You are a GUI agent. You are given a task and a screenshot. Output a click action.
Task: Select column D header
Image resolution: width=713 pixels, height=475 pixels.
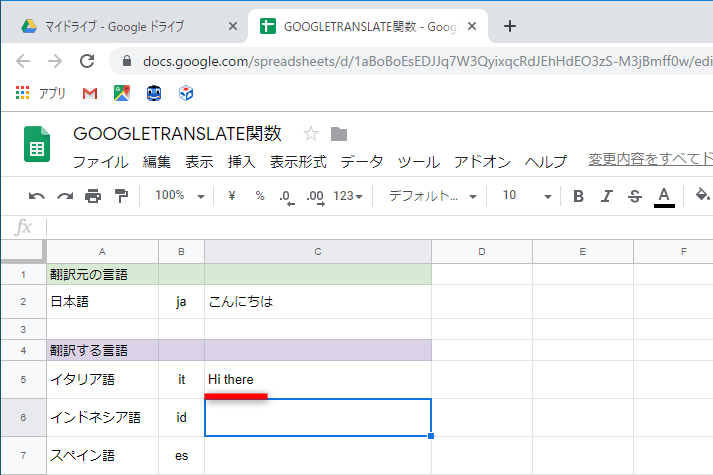(482, 251)
